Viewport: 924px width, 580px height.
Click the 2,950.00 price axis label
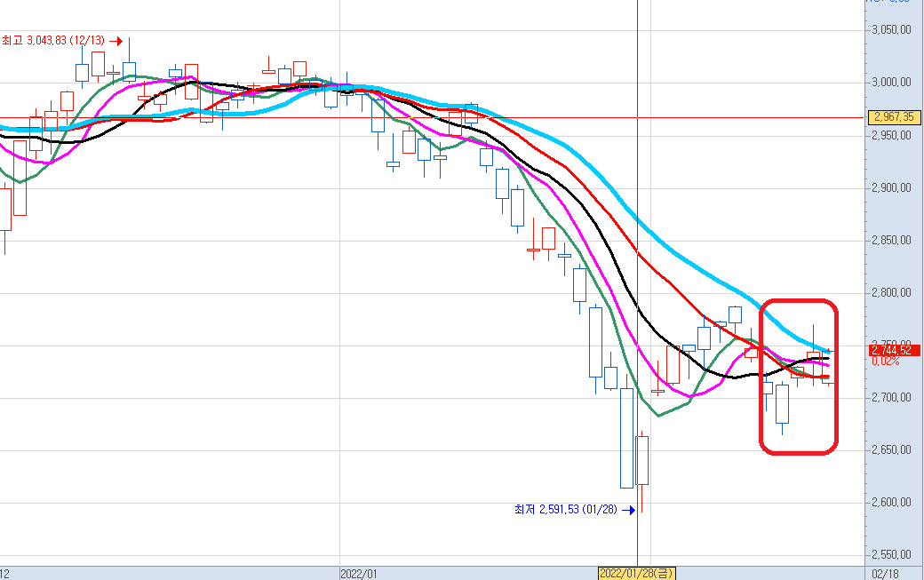click(x=892, y=135)
